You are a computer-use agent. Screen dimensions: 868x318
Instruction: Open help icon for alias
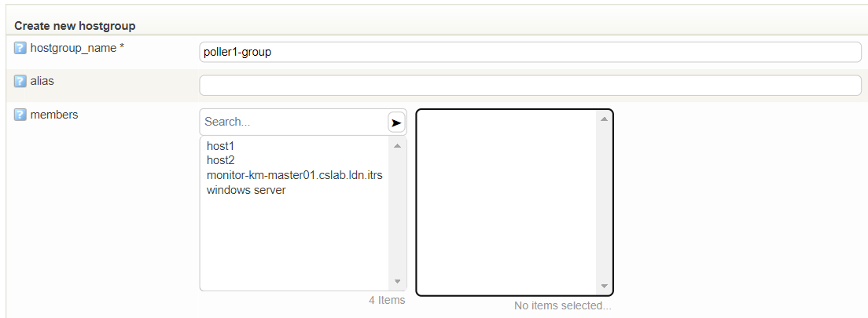coord(20,82)
